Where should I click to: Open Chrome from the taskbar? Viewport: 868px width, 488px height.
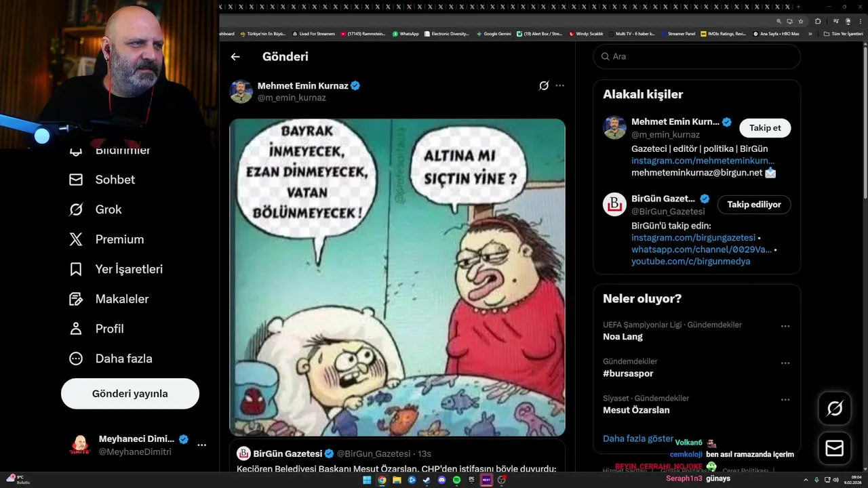point(382,480)
